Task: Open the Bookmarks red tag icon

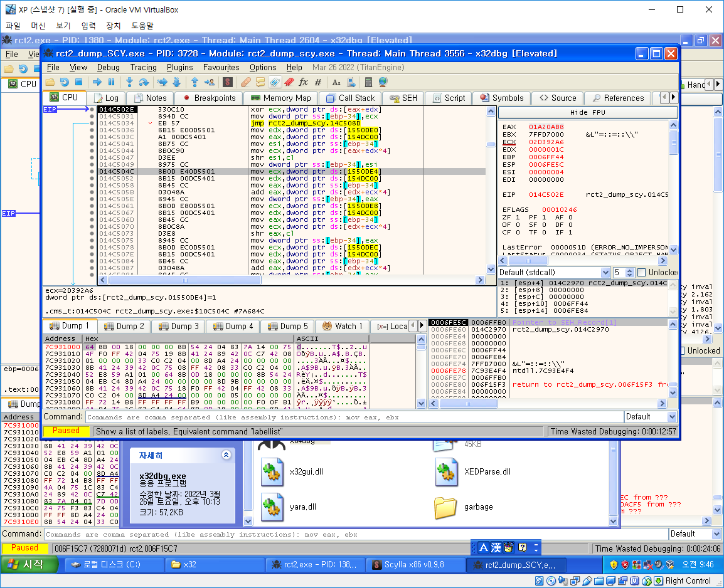Action: [289, 82]
